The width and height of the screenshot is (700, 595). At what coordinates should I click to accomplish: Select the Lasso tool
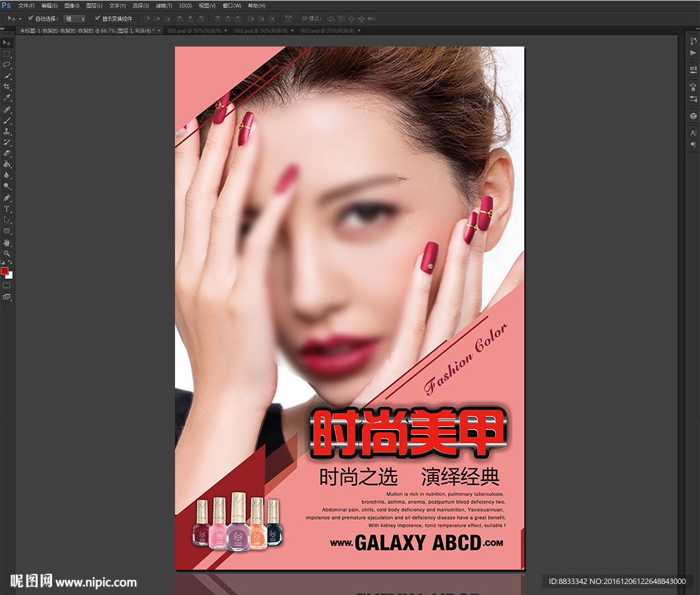point(7,65)
